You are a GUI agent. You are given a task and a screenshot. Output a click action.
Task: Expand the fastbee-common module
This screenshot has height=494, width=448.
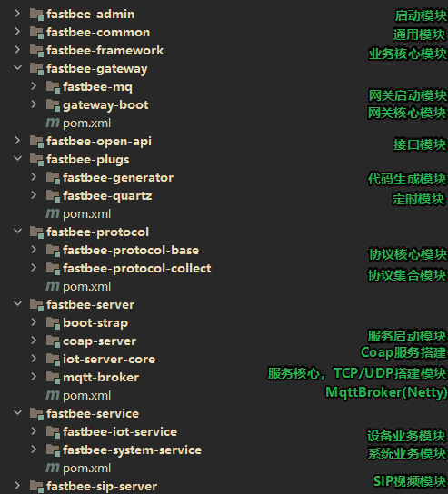point(17,32)
